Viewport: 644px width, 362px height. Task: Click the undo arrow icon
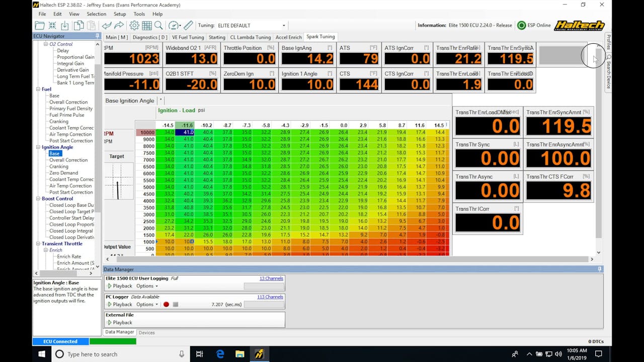(107, 25)
